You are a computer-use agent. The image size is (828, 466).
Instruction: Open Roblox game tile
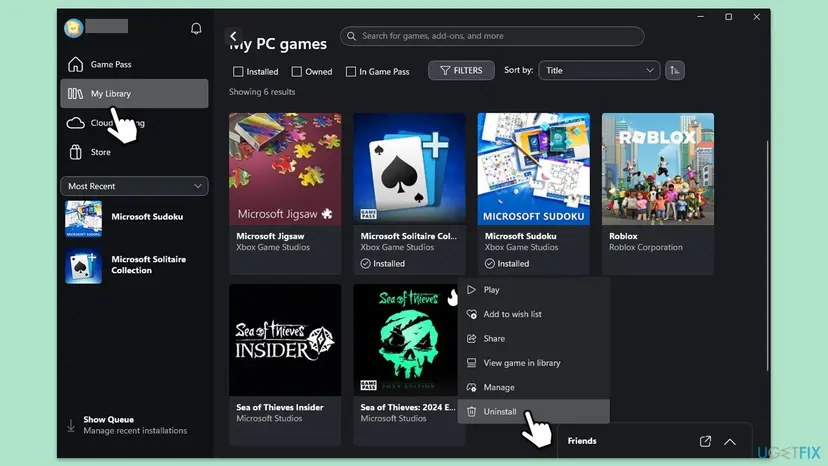pos(657,193)
